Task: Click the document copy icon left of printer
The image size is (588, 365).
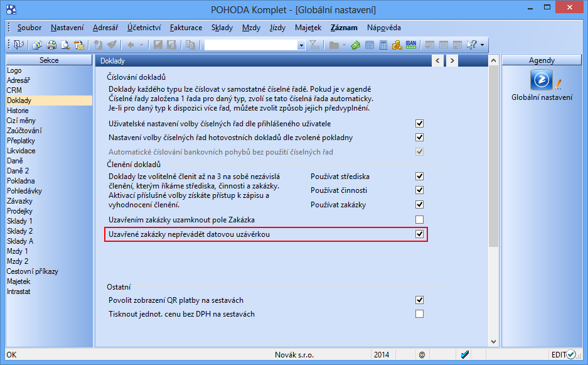Action: point(37,45)
